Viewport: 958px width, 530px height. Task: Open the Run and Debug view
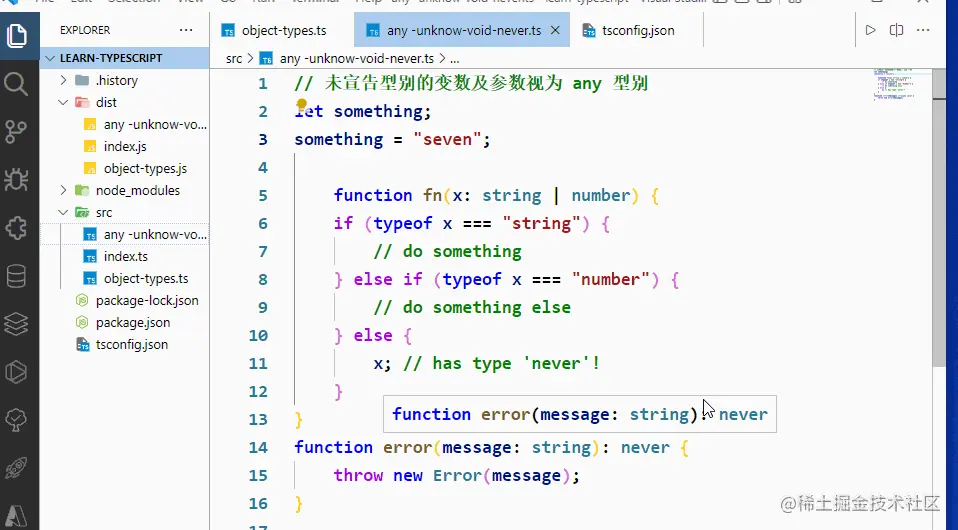16,180
